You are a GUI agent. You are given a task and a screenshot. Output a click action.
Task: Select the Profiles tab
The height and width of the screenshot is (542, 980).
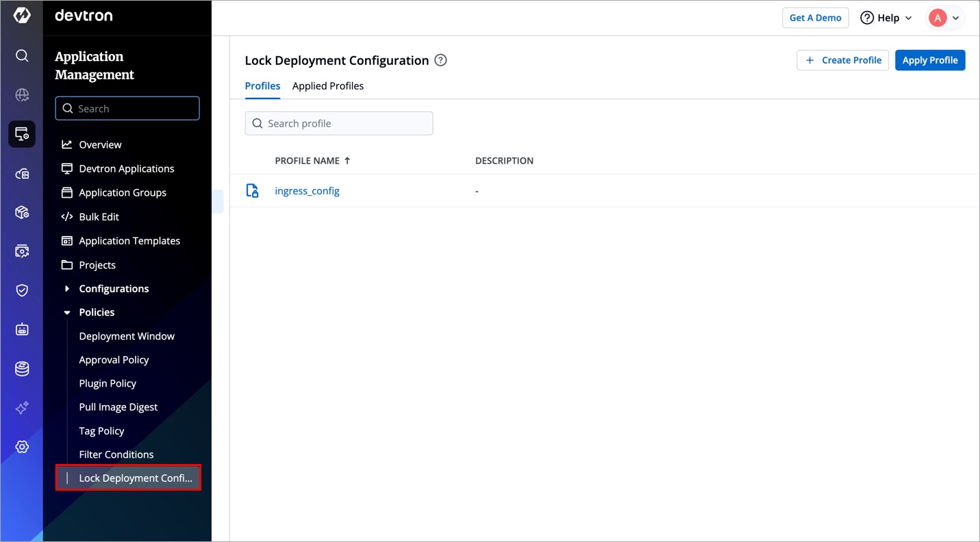pyautogui.click(x=262, y=86)
